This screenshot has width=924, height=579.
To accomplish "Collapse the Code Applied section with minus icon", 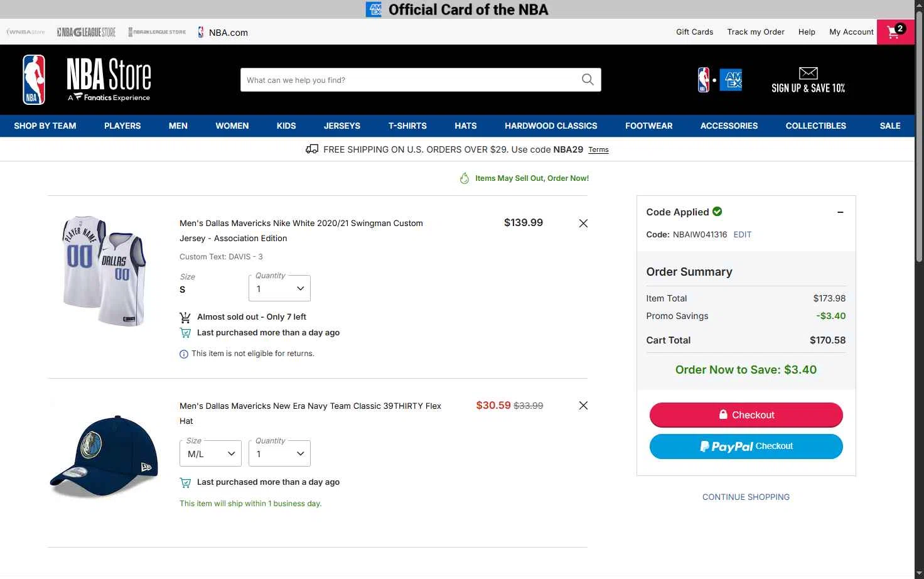I will [840, 212].
